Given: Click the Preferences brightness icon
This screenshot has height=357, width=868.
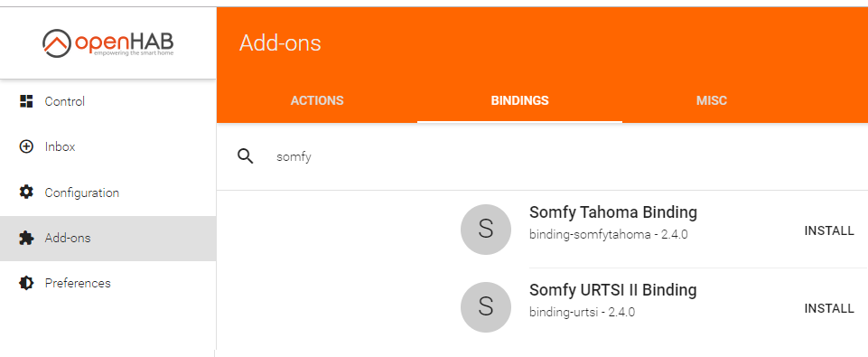Looking at the screenshot, I should coord(26,283).
